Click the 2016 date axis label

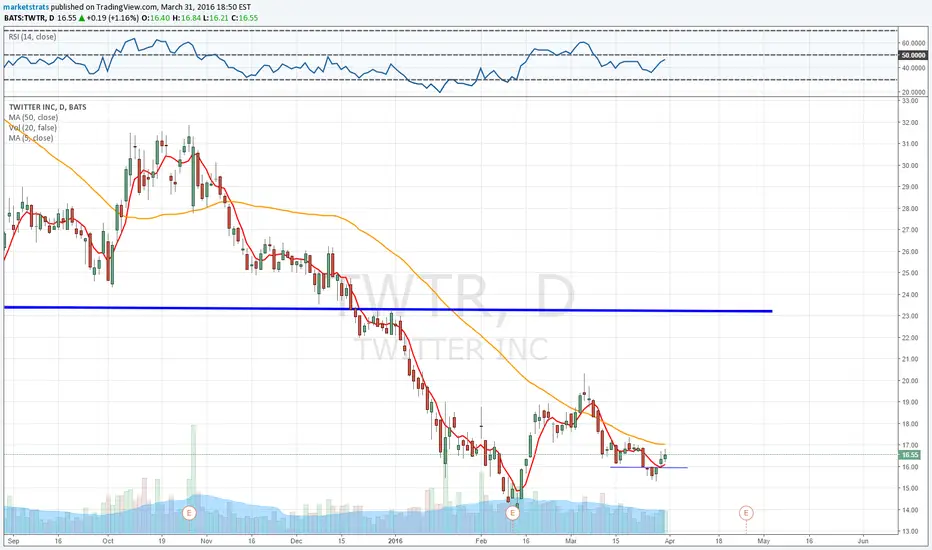tap(395, 541)
